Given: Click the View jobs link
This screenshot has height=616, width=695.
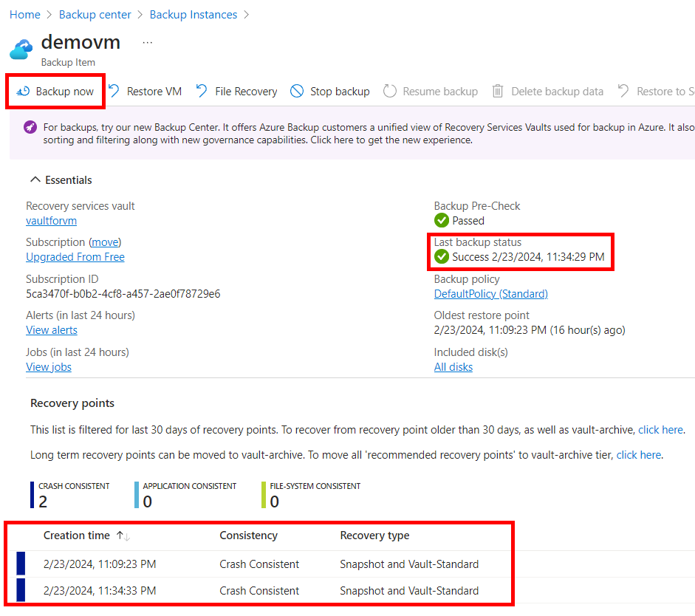Looking at the screenshot, I should (49, 367).
